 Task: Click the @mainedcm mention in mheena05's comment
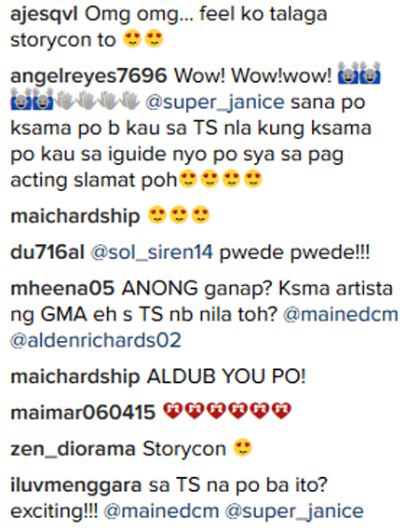coord(341,315)
